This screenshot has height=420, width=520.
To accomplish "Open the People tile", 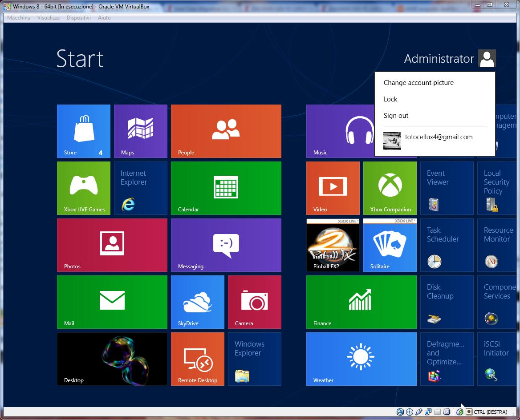I will point(226,131).
